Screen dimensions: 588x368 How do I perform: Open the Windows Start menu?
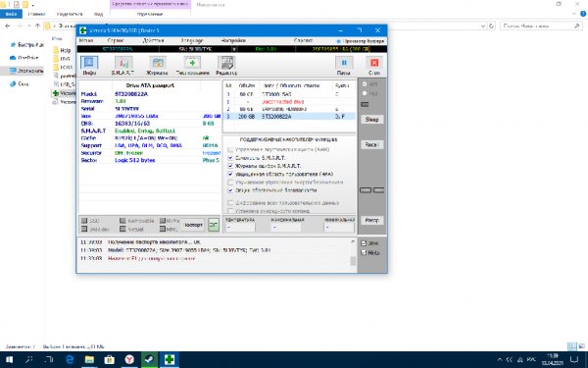click(9, 360)
